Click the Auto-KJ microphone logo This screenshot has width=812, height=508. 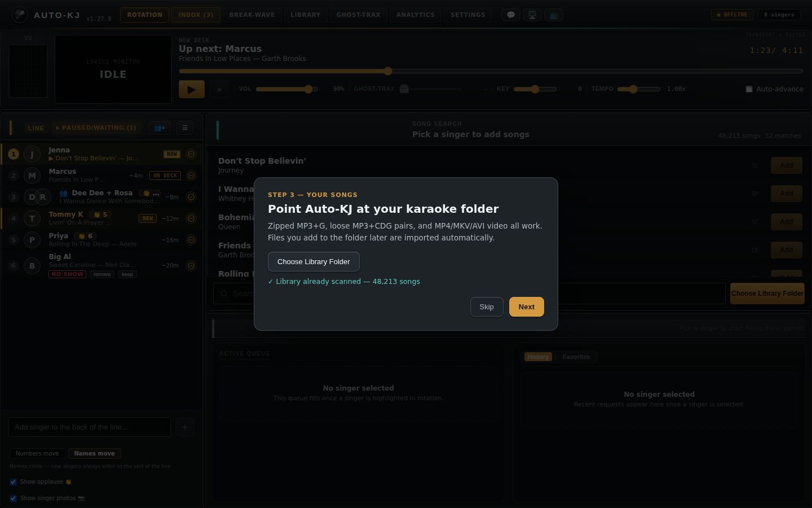pos(20,15)
